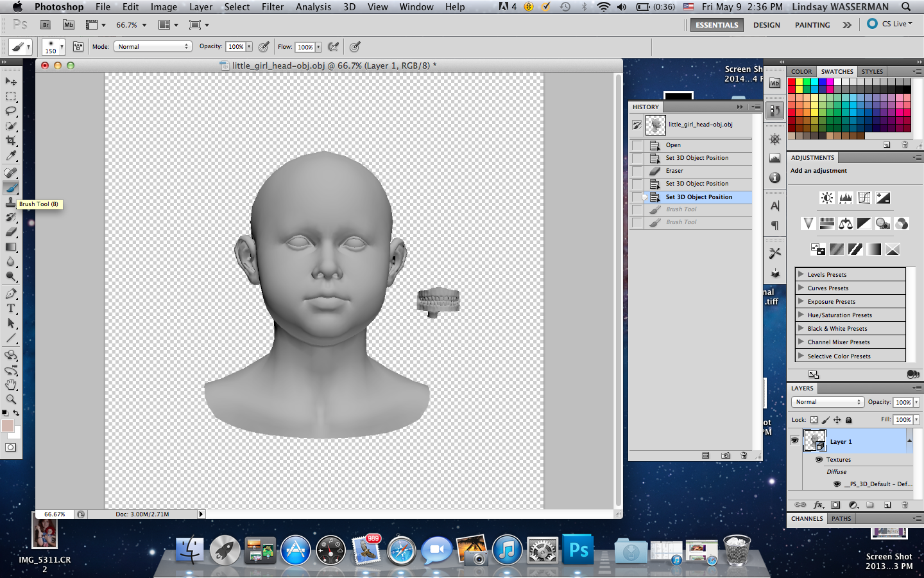Open the brush blending Mode dropdown
Screen dimensions: 924x578
[x=153, y=46]
